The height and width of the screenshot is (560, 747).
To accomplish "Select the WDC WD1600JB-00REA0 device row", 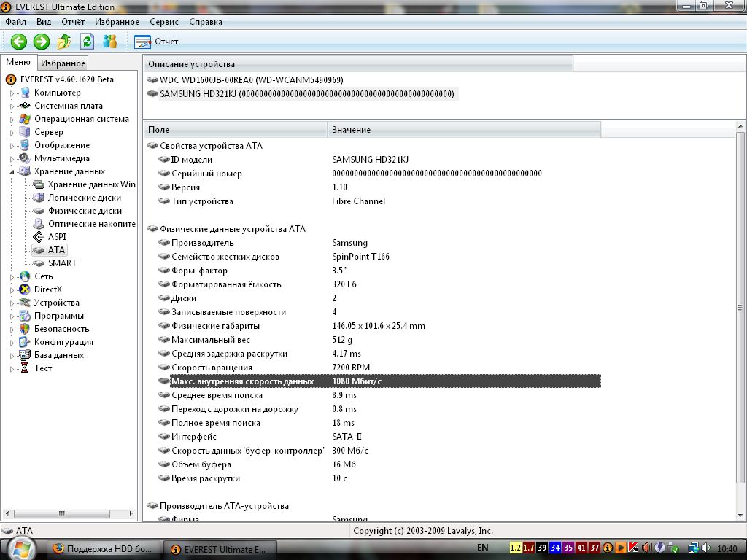I will [x=251, y=79].
